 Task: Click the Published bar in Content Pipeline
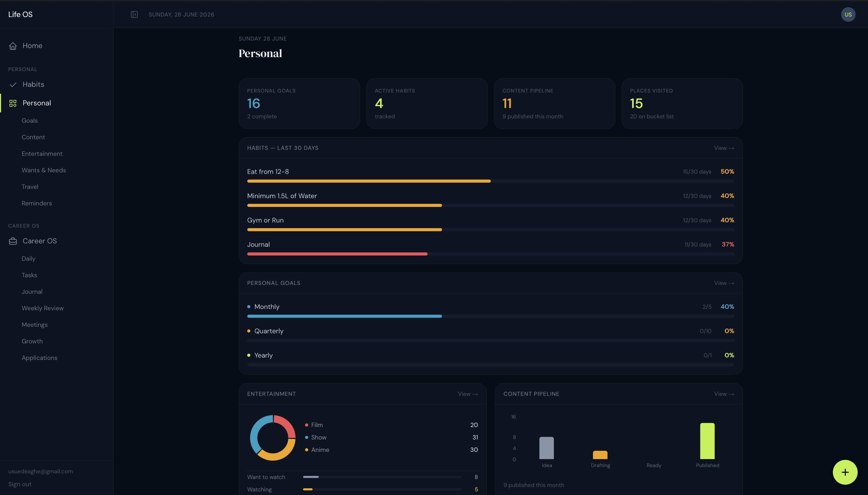tap(707, 441)
